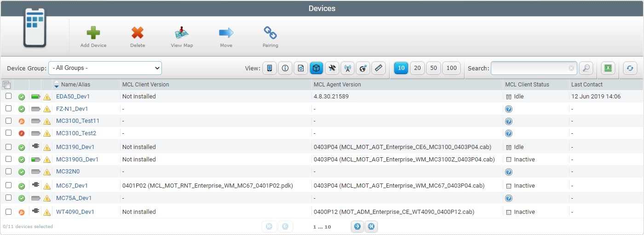Click the question mark status for MC75A_Dev1
Image resolution: width=644 pixels, height=235 pixels.
point(509,198)
